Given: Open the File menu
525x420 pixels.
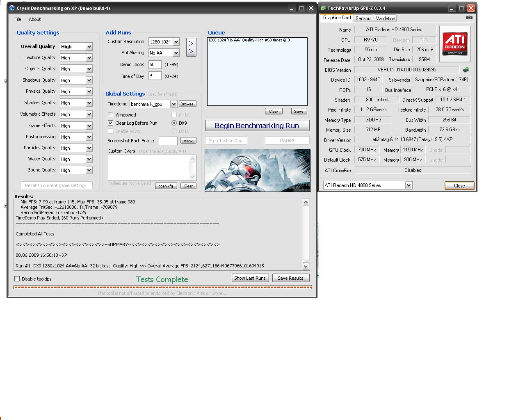Looking at the screenshot, I should pos(18,19).
